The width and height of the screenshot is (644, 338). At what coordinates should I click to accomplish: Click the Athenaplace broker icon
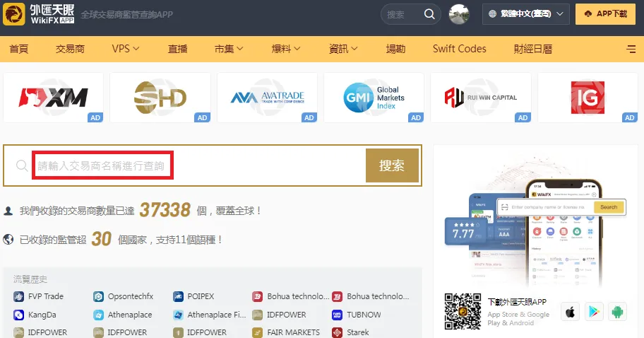[x=99, y=315]
